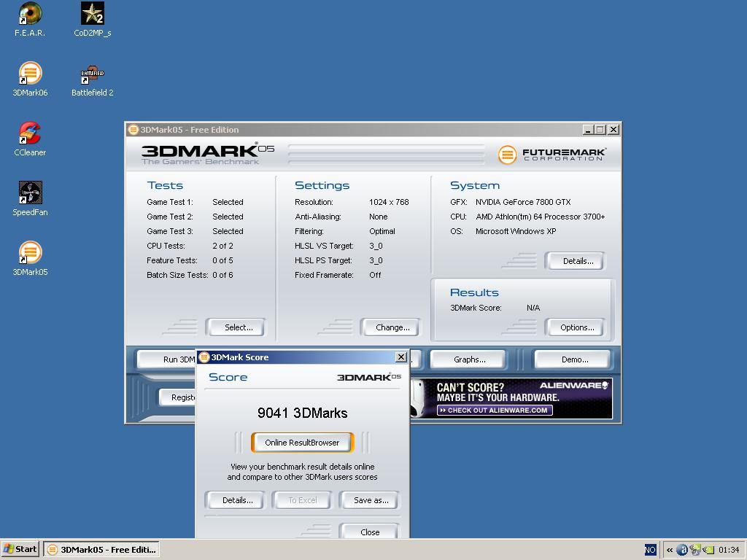Minimize the 3DMark05 main window
747x560 pixels.
pos(589,130)
